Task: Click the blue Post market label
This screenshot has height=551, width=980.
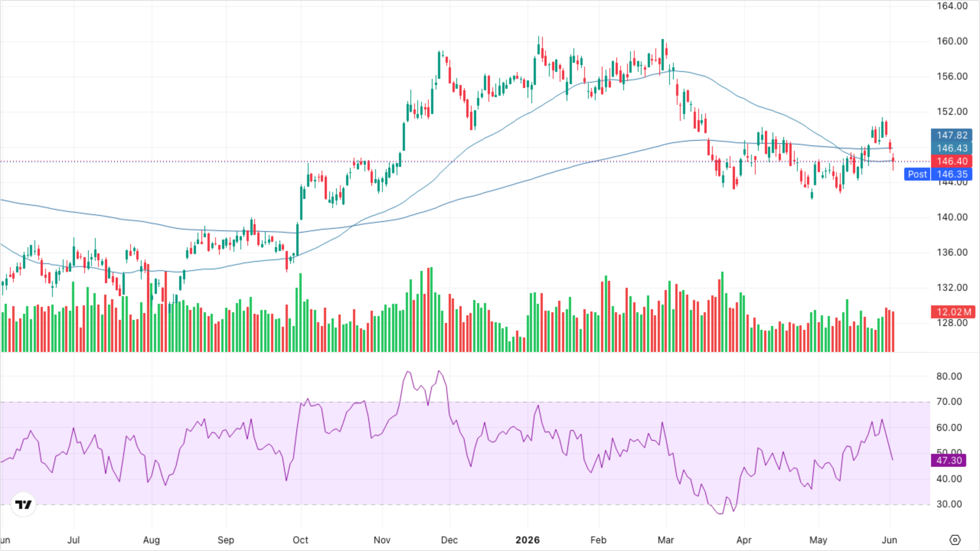Action: tap(917, 174)
